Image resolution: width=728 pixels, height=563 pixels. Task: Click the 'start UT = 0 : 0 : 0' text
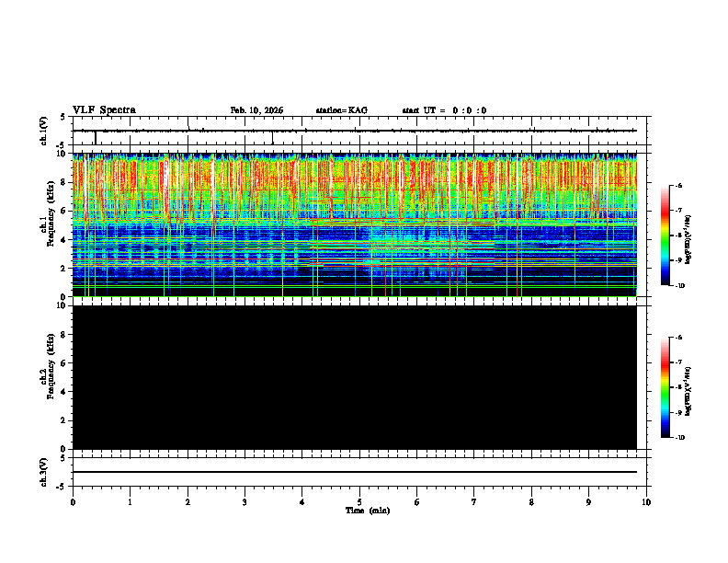(x=444, y=110)
